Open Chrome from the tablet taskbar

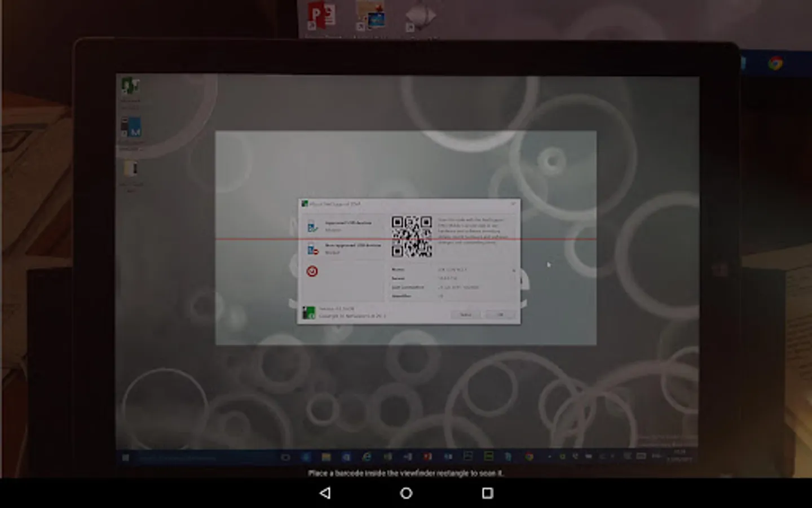coord(529,456)
